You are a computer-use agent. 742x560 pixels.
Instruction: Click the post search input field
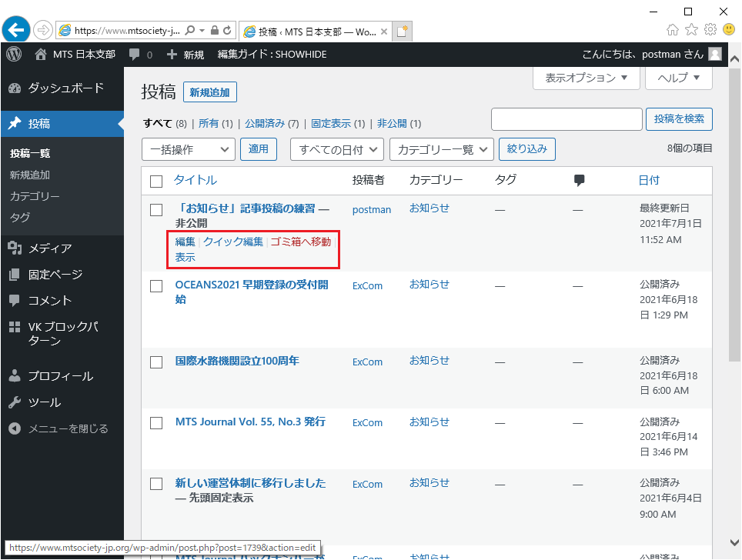(567, 119)
